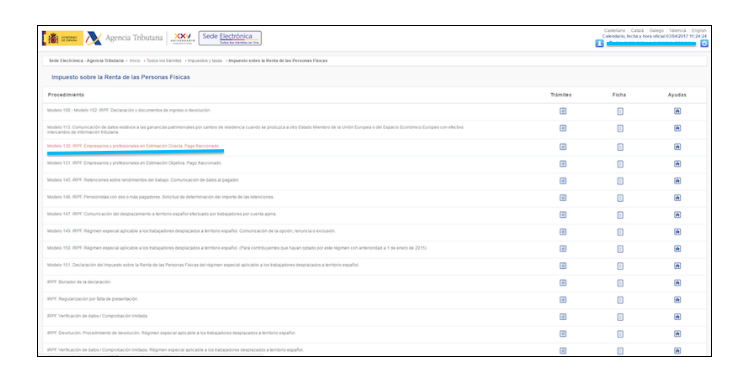Go to Inicio breadcrumb
The image size is (754, 389).
(x=135, y=61)
